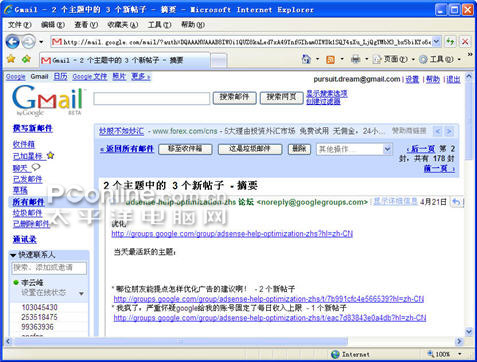Open the address bar history dropdown

tap(437, 42)
